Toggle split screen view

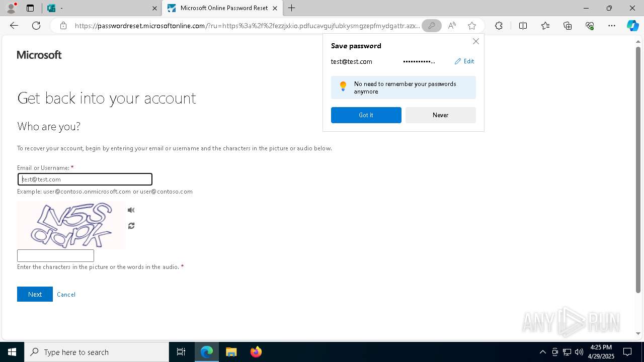click(x=523, y=26)
